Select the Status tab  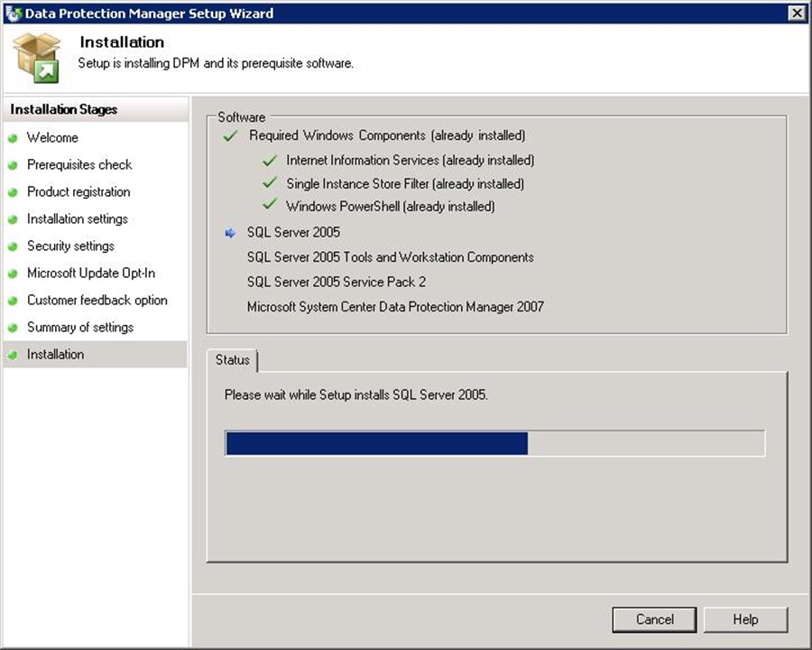pyautogui.click(x=233, y=359)
